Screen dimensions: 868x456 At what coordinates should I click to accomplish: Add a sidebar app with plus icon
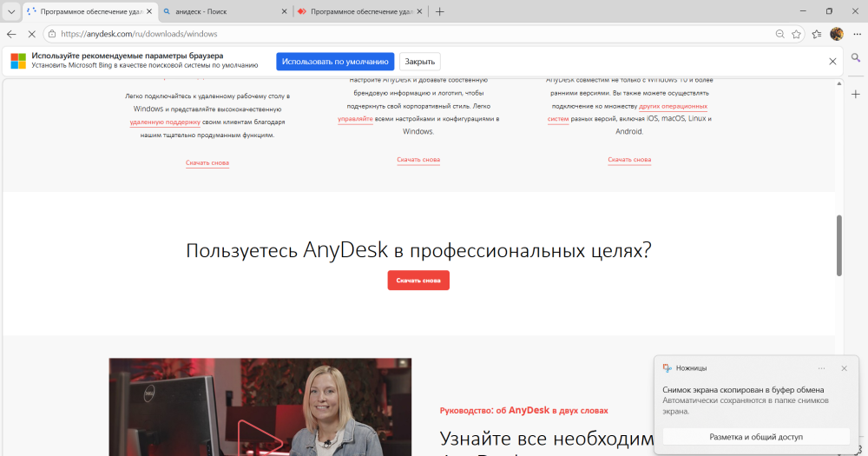click(856, 94)
